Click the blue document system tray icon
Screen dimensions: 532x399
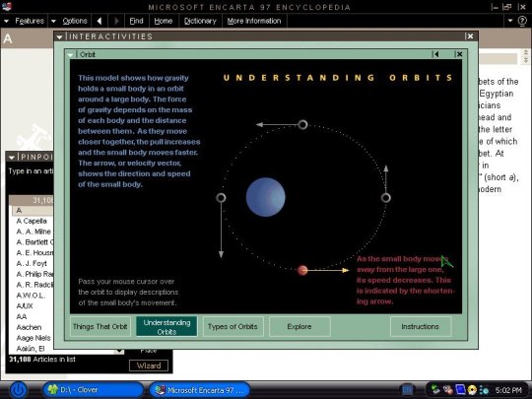(x=460, y=389)
